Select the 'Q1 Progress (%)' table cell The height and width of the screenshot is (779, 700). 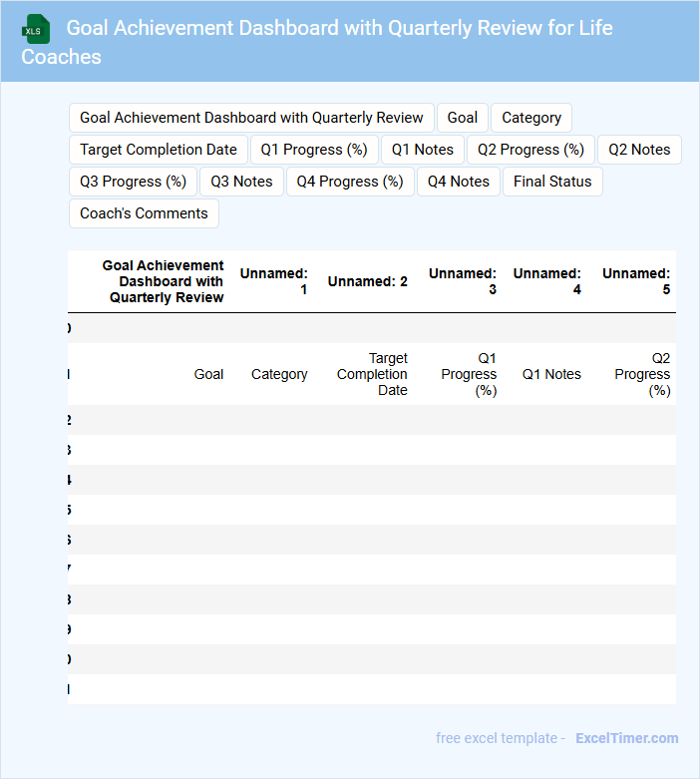point(469,374)
